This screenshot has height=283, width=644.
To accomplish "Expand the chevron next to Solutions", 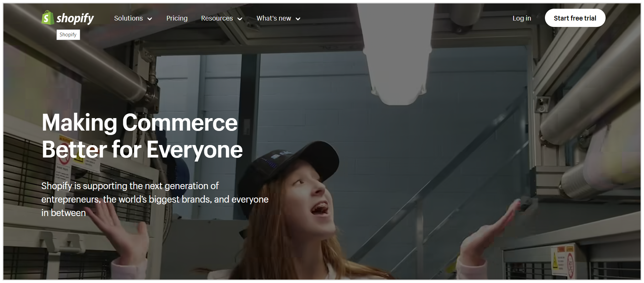I will 150,19.
